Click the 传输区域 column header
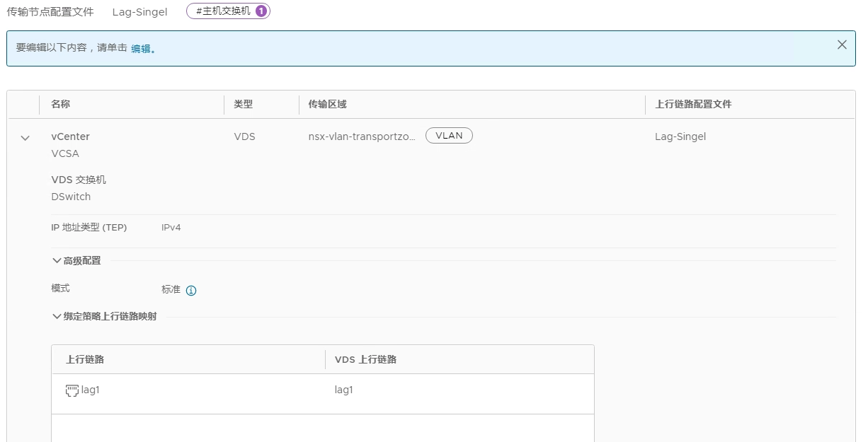The image size is (868, 442). [x=327, y=105]
